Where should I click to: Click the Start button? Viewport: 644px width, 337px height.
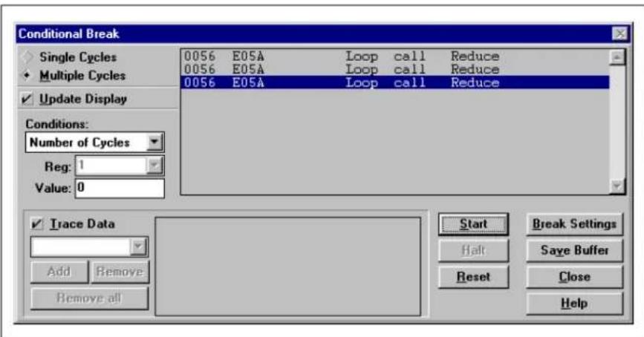pyautogui.click(x=473, y=224)
